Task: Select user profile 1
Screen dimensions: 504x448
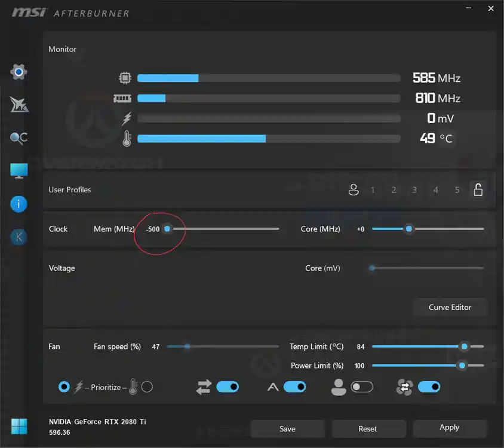Action: [373, 190]
